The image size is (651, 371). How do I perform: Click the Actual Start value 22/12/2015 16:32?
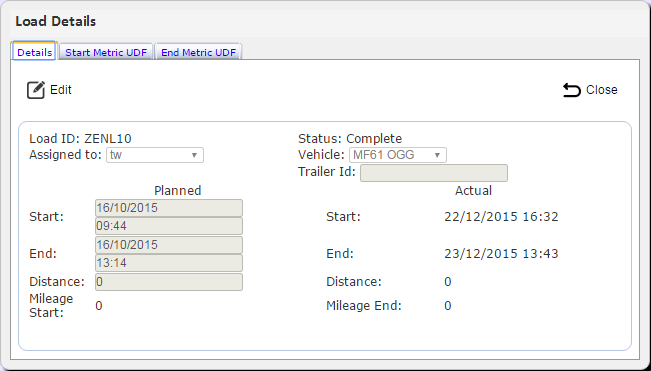click(501, 217)
